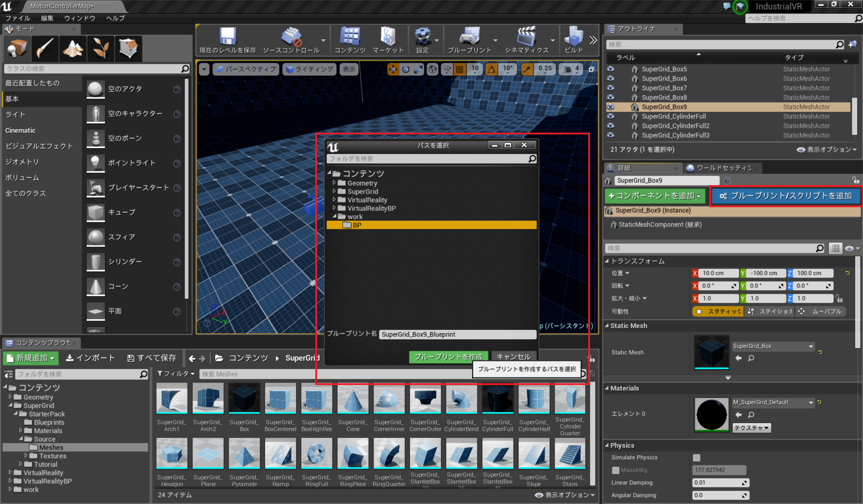Open Static Mesh SuperGrid_Box dropdown
Viewport: 863px width, 504px height.
click(x=773, y=346)
